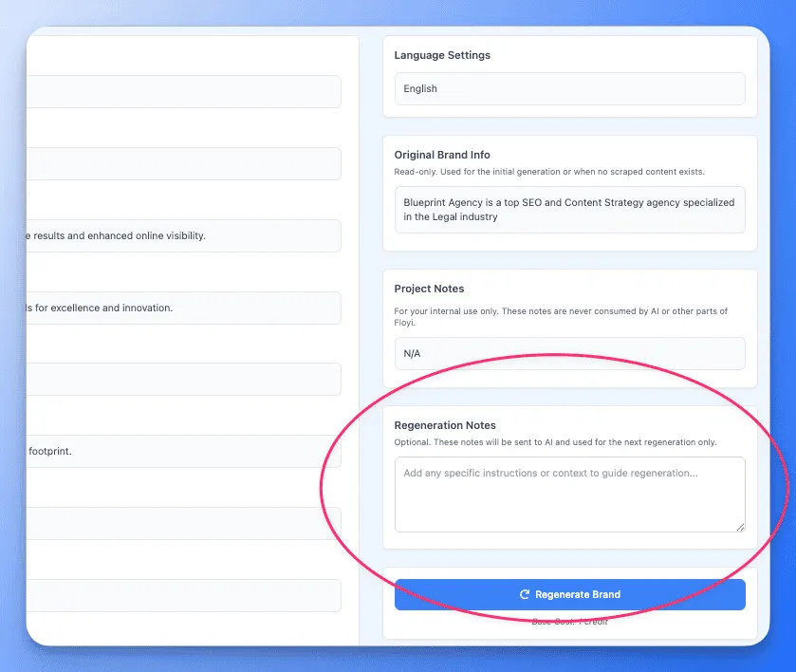This screenshot has height=672, width=796.
Task: Click the circular refresh icon inside Regenerate Brand button
Action: tap(525, 594)
